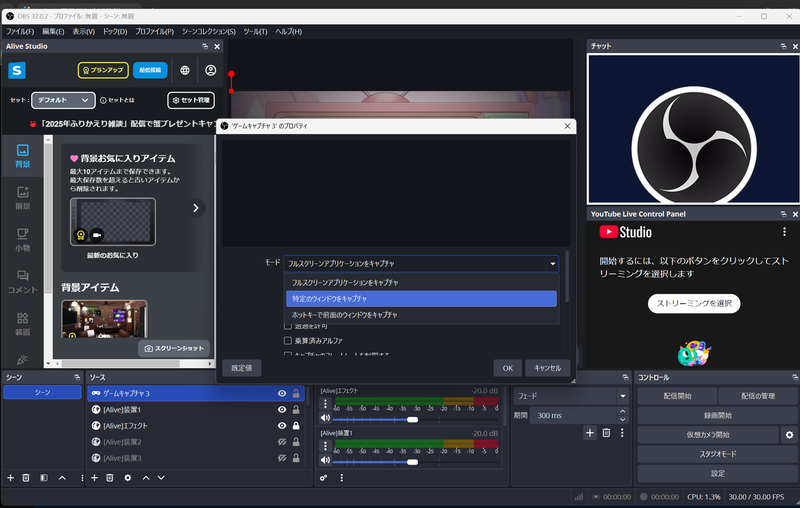Unlock the [Alive]エフェクト source
The image size is (800, 508).
click(296, 425)
